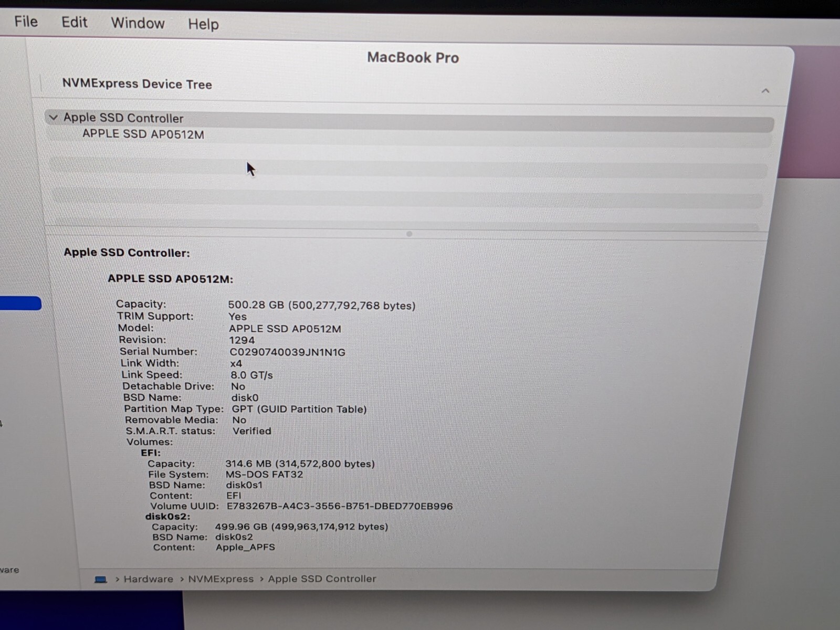Click the S.M.A.R.T. status value Verified
Viewport: 840px width, 630px height.
252,431
